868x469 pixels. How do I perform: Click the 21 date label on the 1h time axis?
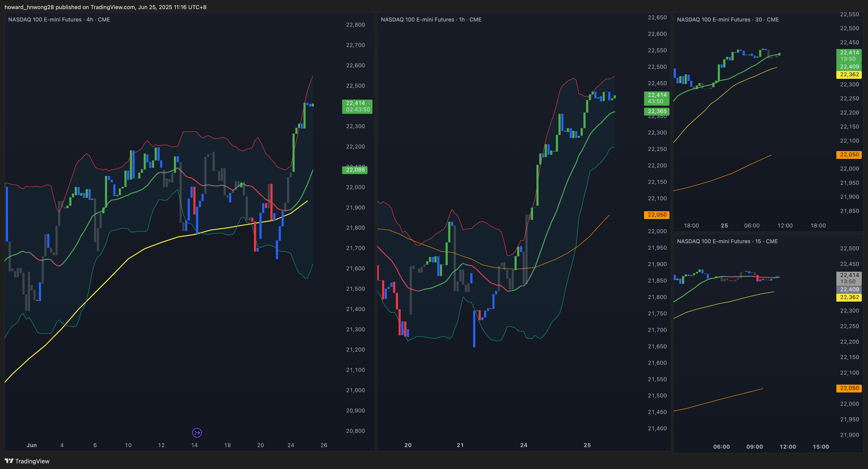[x=460, y=445]
